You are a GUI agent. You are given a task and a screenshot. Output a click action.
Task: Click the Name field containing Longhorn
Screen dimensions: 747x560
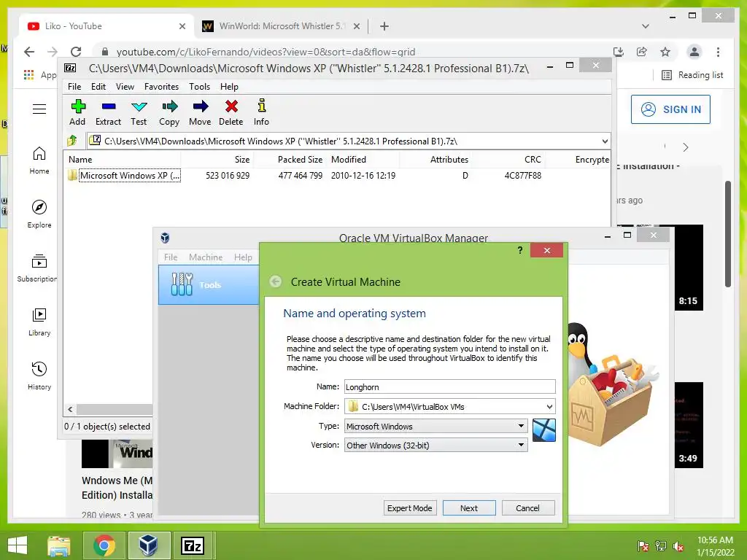[449, 386]
